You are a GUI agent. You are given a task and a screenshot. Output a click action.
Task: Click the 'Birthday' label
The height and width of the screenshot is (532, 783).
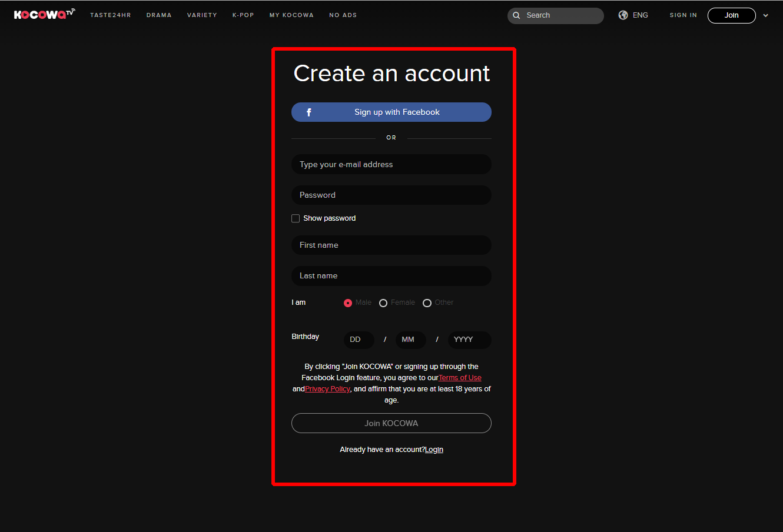[305, 337]
